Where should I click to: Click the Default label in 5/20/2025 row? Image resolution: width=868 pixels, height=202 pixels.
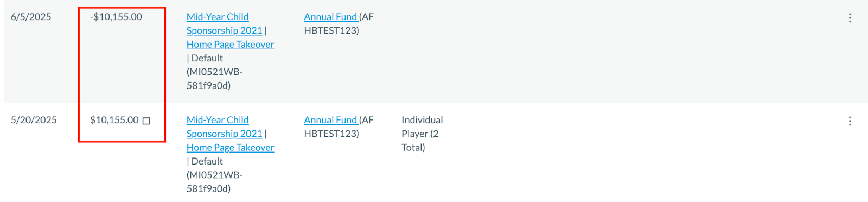click(x=207, y=161)
